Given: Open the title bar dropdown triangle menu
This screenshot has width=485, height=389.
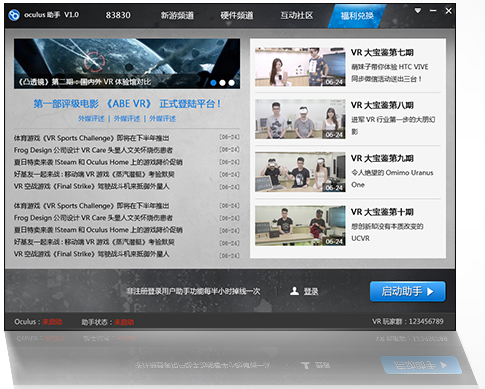Looking at the screenshot, I should pos(418,11).
